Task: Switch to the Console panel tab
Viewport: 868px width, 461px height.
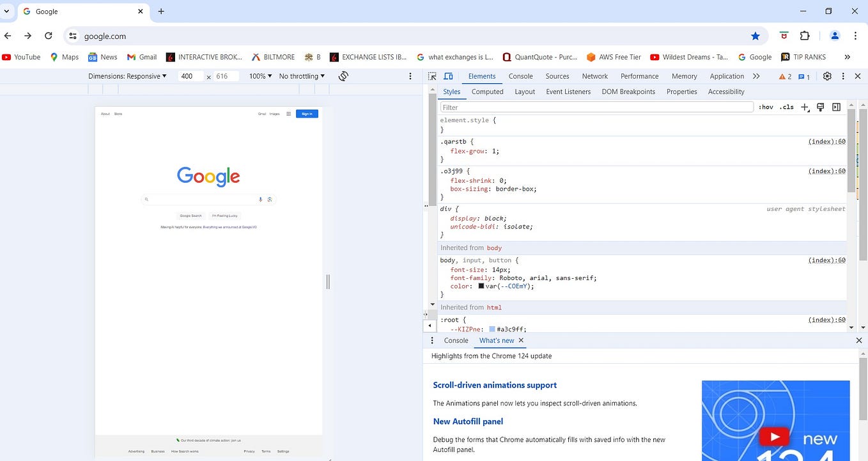Action: (x=520, y=76)
